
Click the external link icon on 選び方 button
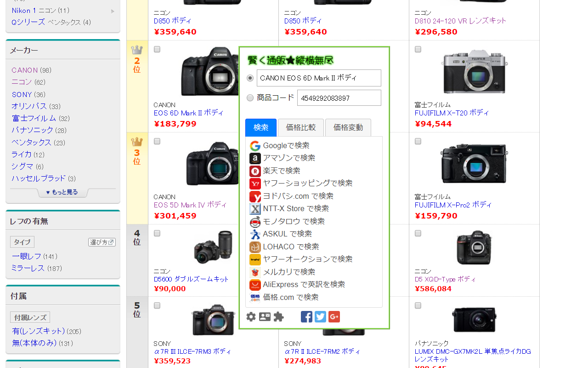111,242
